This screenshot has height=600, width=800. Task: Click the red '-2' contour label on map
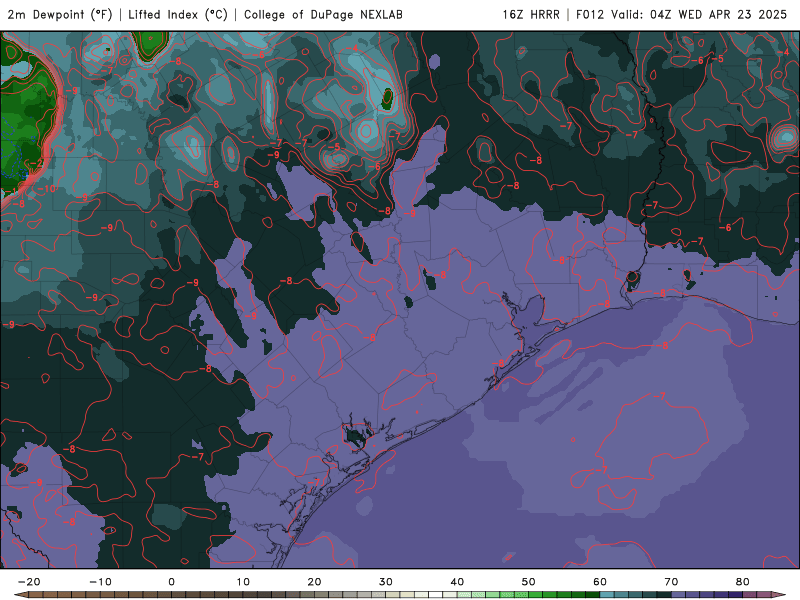tap(36, 163)
